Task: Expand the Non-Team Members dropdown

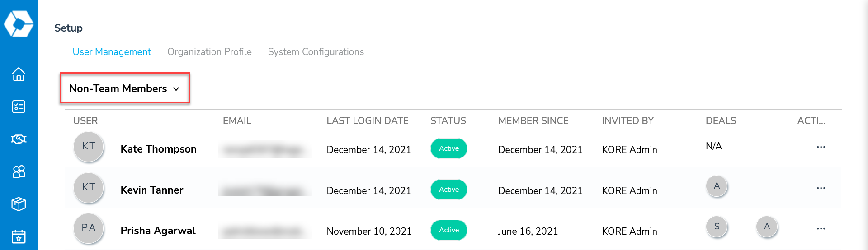Action: click(x=124, y=88)
